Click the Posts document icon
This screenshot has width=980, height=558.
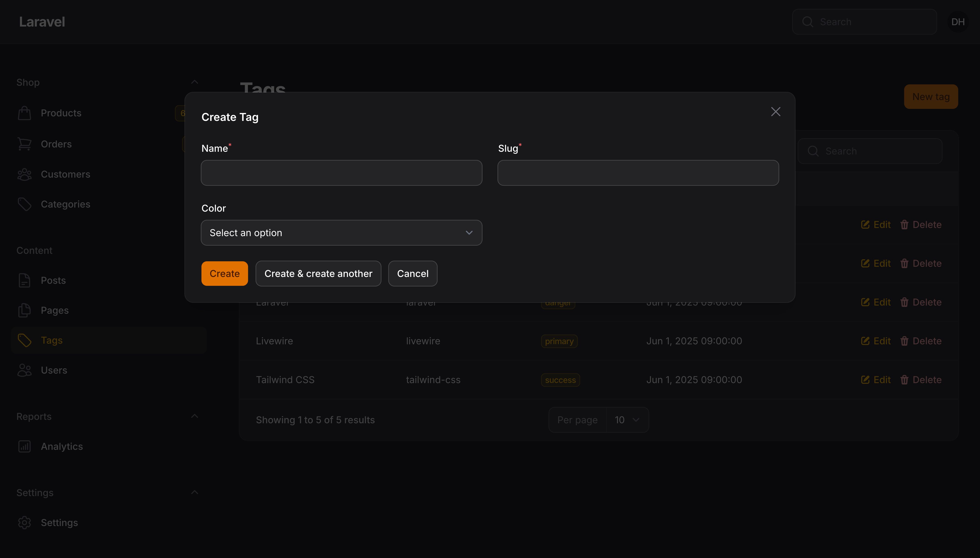click(x=24, y=281)
